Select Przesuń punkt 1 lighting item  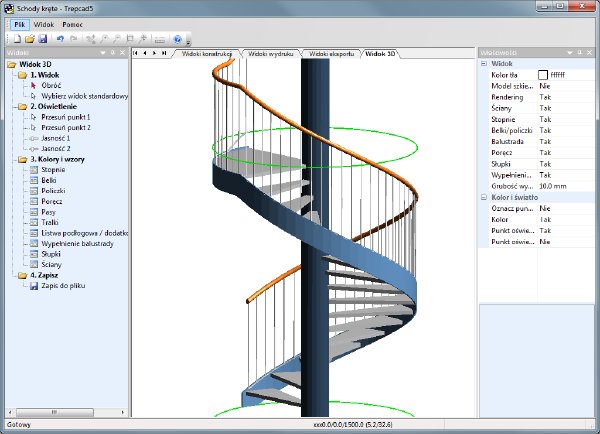point(66,117)
